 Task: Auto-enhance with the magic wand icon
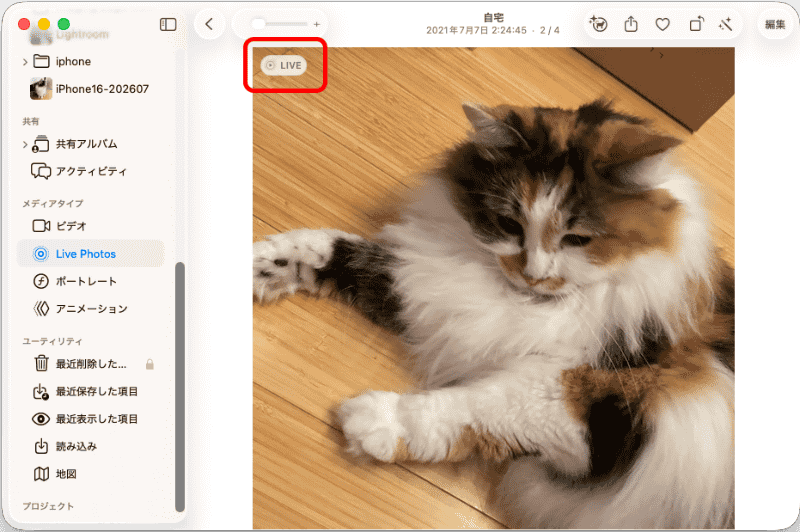(x=726, y=24)
